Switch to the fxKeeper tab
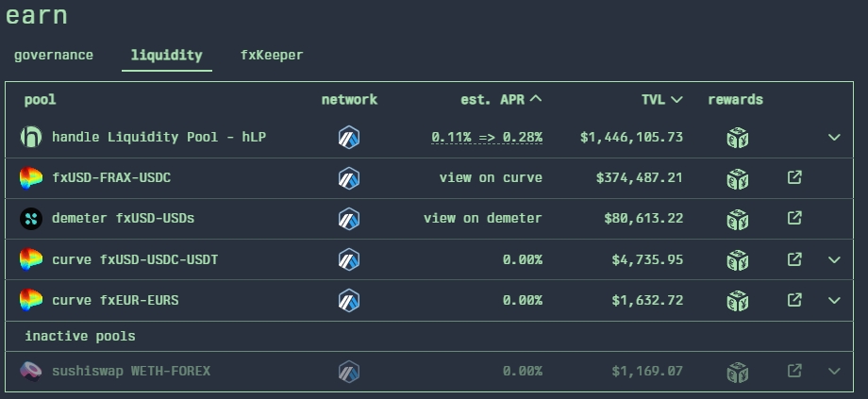The width and height of the screenshot is (868, 399). click(x=272, y=55)
